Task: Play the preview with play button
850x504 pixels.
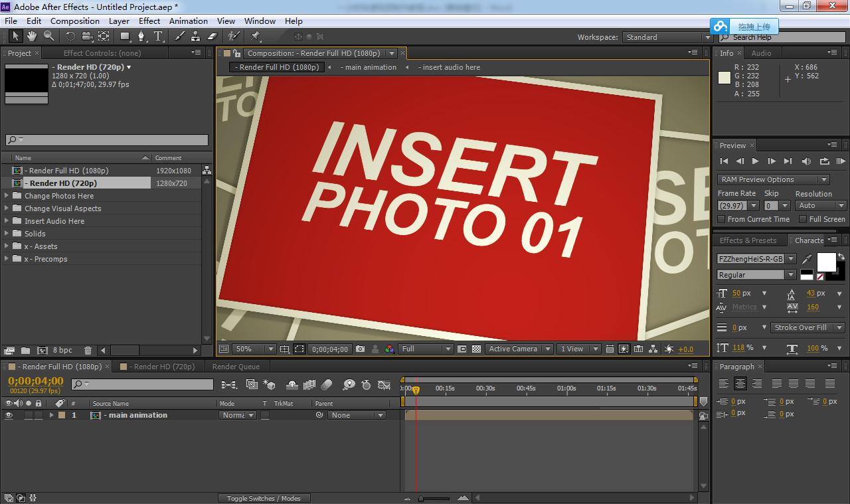Action: click(x=755, y=161)
